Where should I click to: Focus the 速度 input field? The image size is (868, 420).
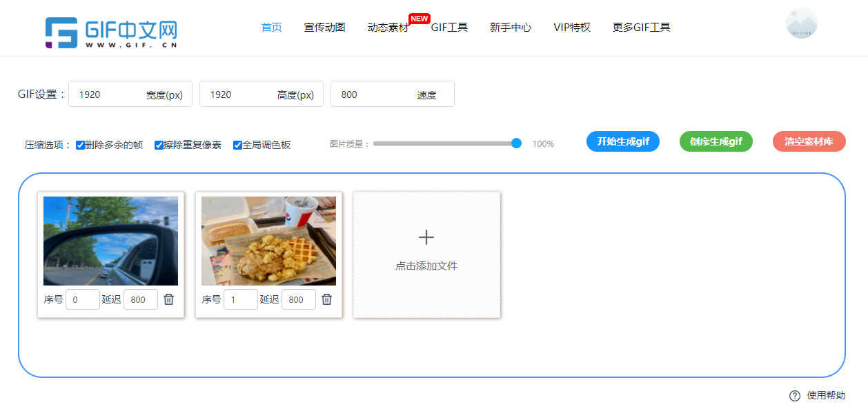click(x=393, y=94)
